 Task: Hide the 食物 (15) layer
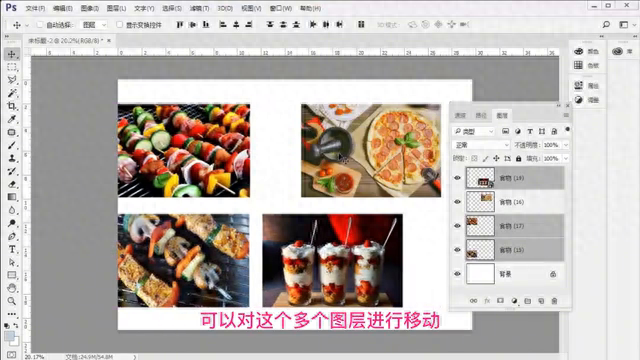[457, 250]
